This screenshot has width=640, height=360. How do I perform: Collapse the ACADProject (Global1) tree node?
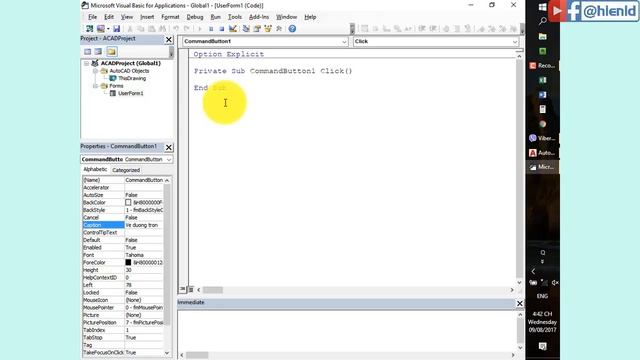[x=87, y=63]
